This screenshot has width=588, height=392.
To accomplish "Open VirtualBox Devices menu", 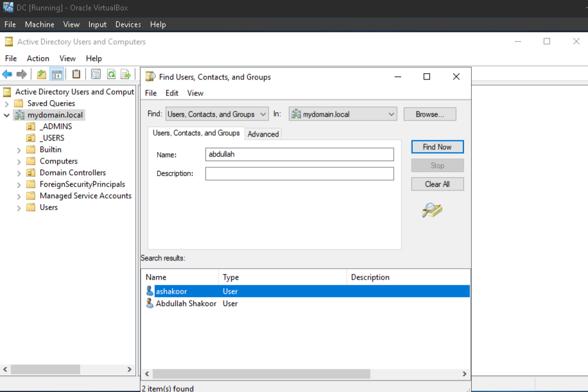I will [x=128, y=24].
